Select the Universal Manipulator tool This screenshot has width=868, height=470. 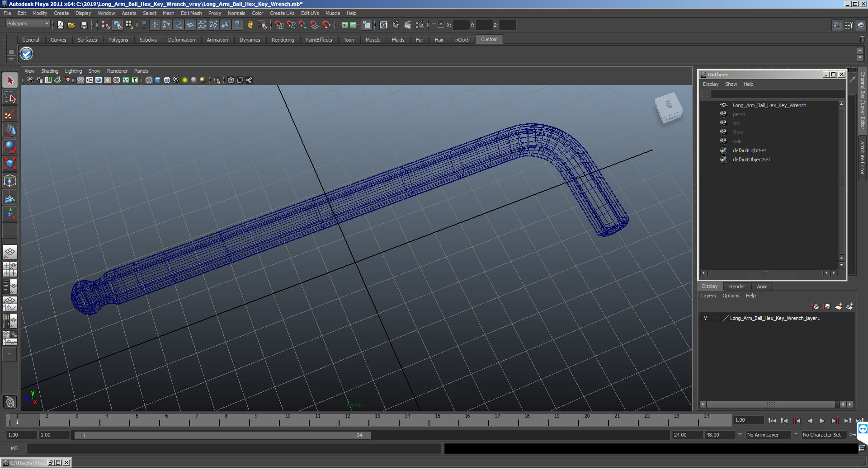click(10, 180)
